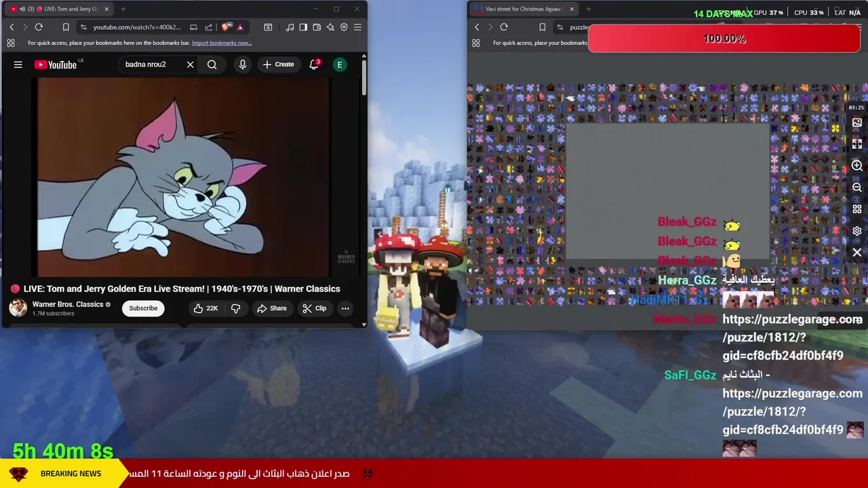Mute the tab audio speaker icon

(22, 9)
